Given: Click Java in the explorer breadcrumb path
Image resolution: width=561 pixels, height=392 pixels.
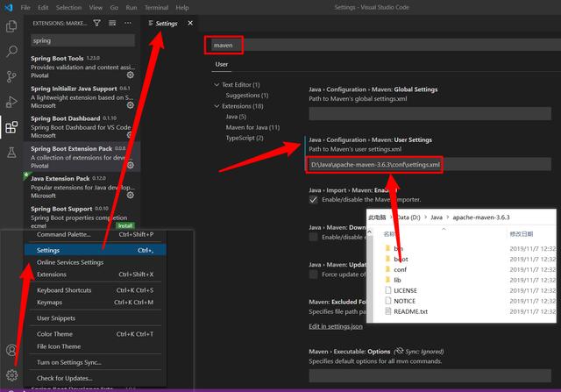Looking at the screenshot, I should pyautogui.click(x=437, y=217).
